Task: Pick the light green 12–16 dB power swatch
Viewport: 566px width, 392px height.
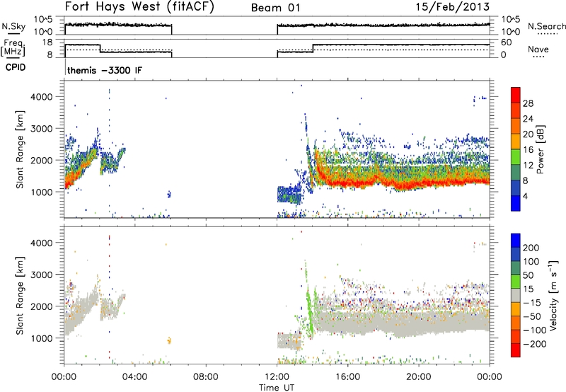Action: coord(516,157)
